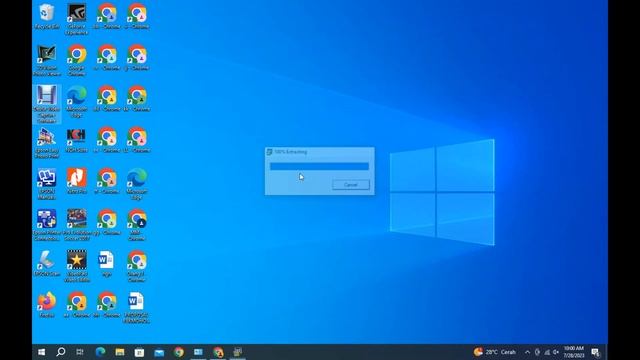Open the Windows Start menu

41,352
